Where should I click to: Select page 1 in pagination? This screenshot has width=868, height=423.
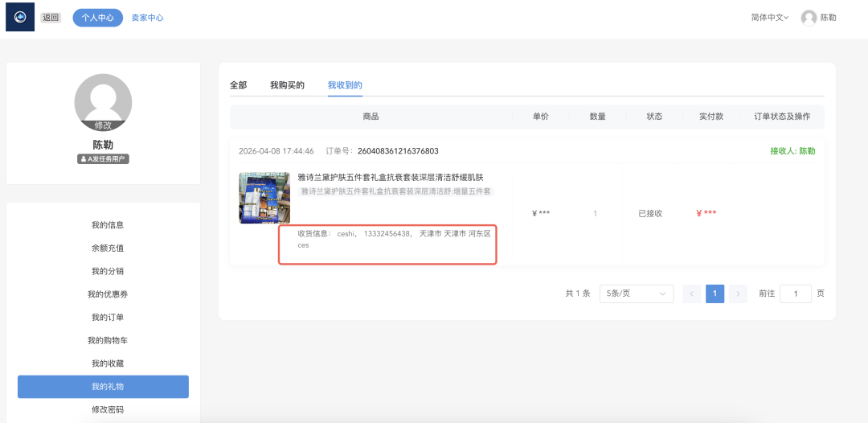714,294
